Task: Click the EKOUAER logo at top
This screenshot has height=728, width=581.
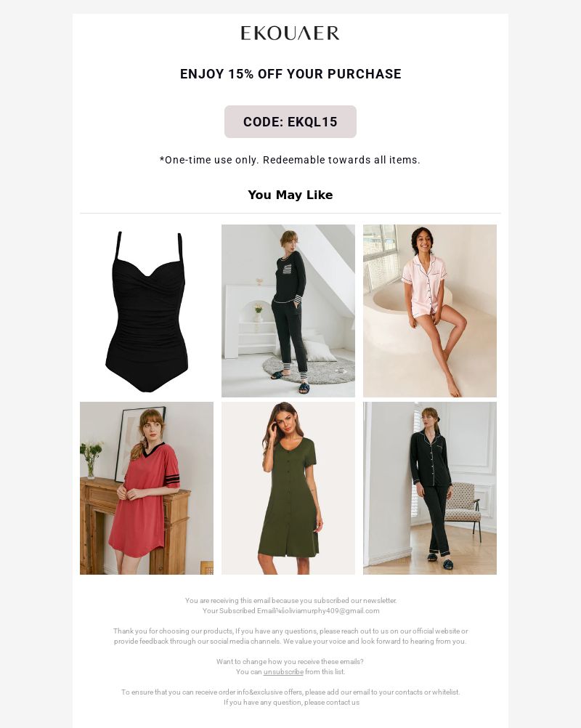Action: pos(290,33)
